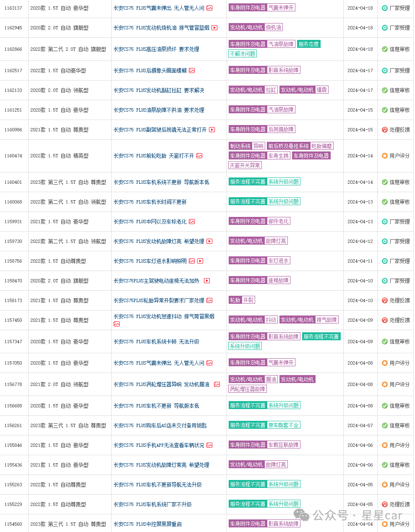
Task: Play video icon for 主驾驶电动座椅无法加热
Action: point(207,281)
